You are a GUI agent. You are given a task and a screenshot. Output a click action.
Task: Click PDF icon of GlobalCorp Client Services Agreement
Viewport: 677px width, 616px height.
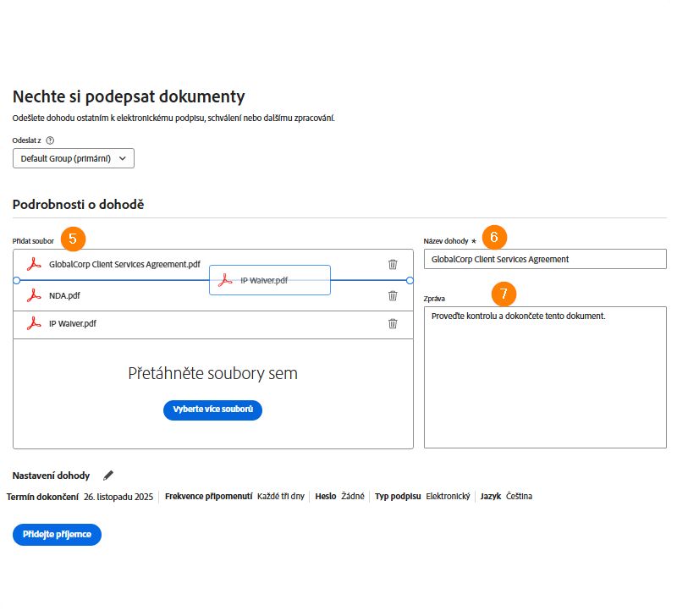34,264
